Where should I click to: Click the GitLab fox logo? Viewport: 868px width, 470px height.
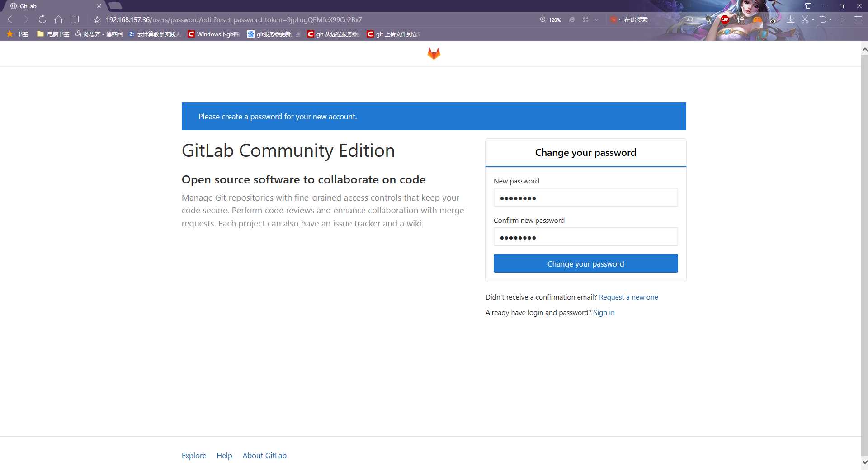[434, 54]
